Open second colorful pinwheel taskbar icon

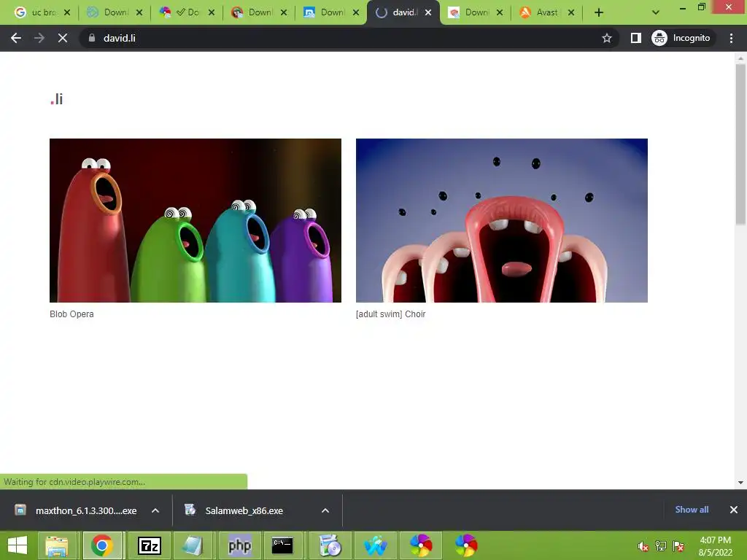(466, 545)
